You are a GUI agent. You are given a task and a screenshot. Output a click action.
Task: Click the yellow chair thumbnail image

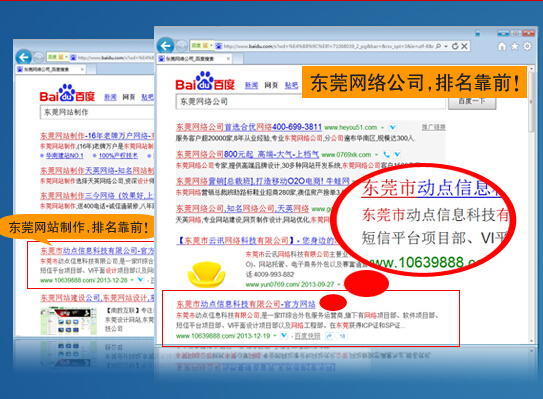[206, 274]
